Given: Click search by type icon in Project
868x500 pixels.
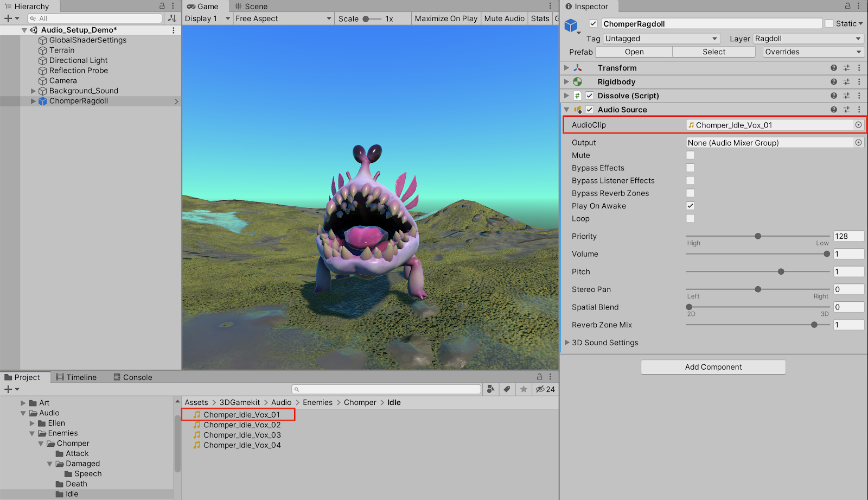Looking at the screenshot, I should (x=490, y=389).
